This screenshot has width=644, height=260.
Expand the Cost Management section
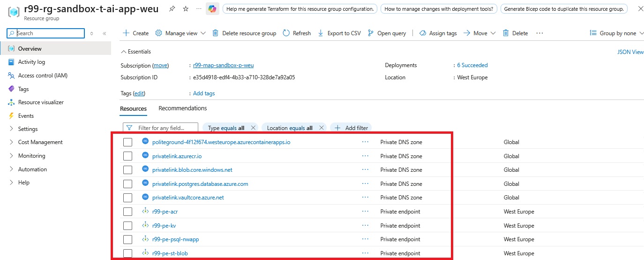click(40, 142)
